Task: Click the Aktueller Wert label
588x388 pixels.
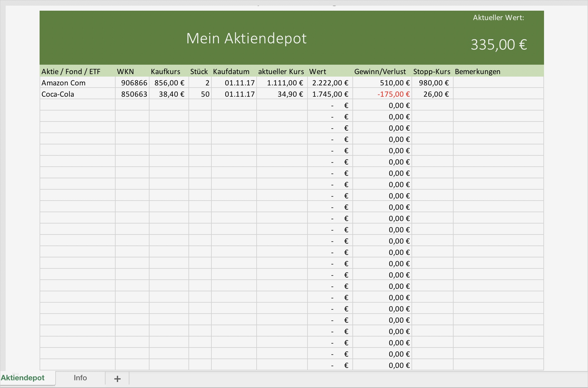Action: [498, 18]
